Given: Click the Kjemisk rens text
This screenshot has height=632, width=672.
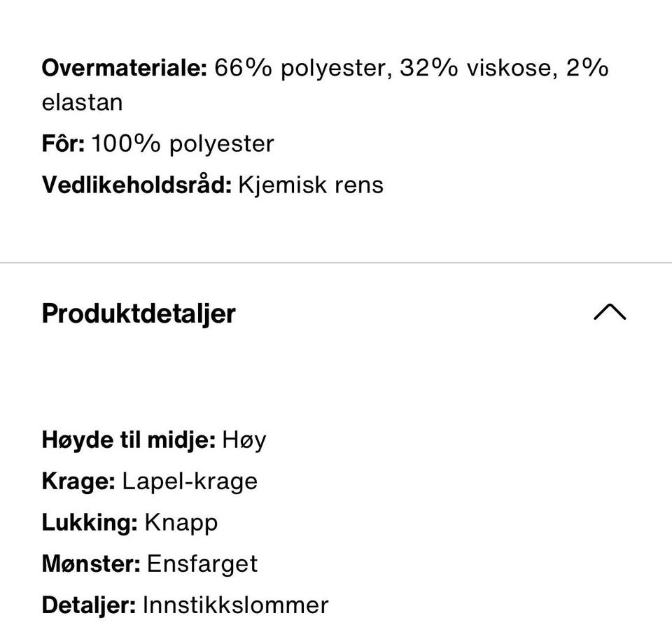Looking at the screenshot, I should [311, 185].
